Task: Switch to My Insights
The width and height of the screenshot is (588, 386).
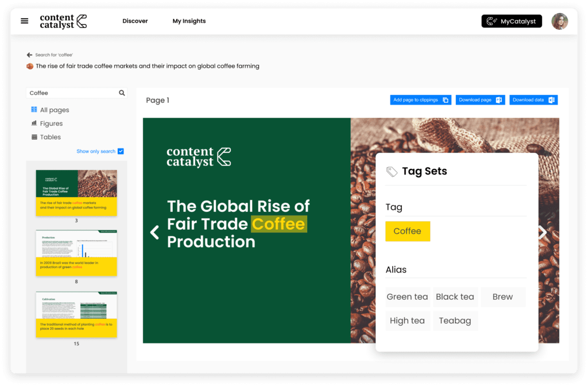Action: click(189, 21)
